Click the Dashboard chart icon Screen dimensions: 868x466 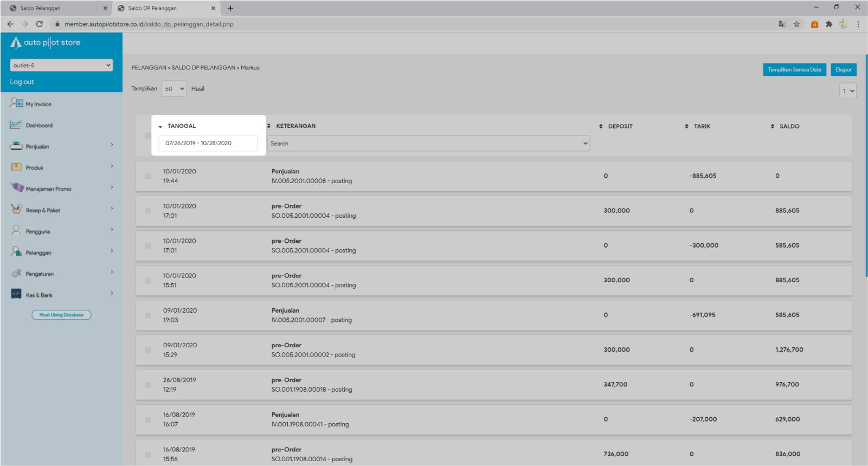coord(16,125)
